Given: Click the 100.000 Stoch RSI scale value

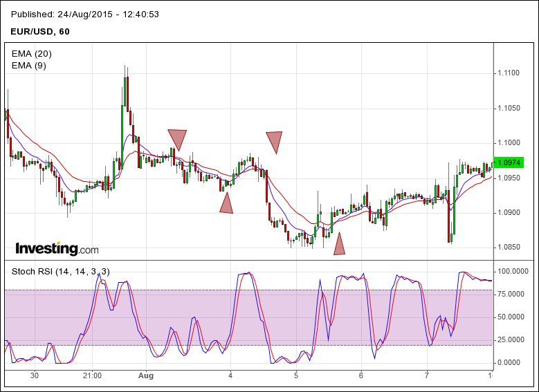Looking at the screenshot, I should 513,272.
